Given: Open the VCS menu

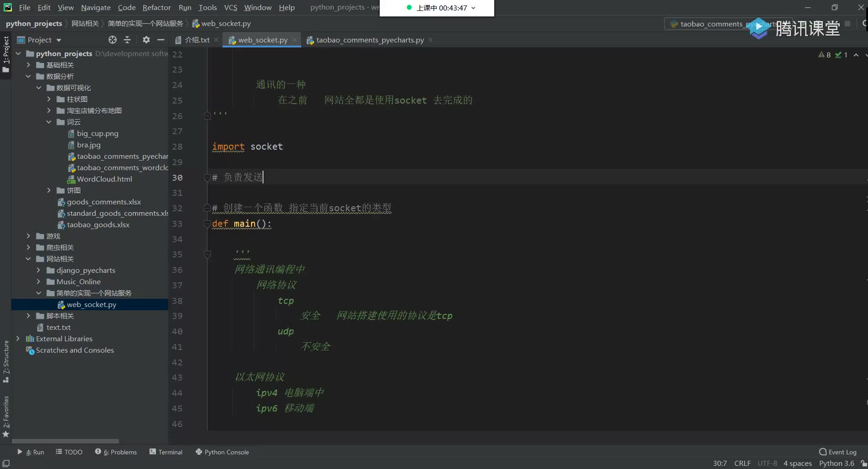Looking at the screenshot, I should click(x=231, y=7).
